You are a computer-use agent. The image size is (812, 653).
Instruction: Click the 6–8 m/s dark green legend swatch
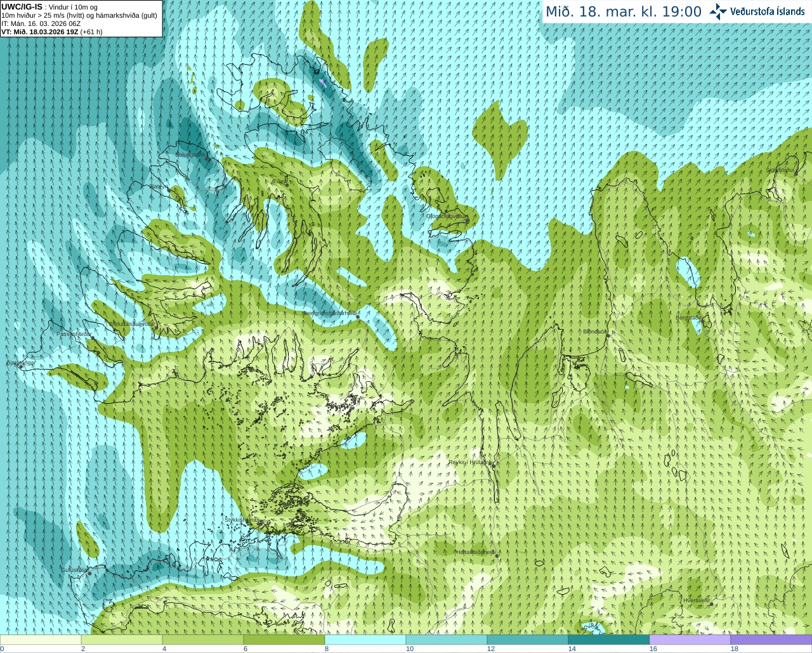pyautogui.click(x=284, y=640)
